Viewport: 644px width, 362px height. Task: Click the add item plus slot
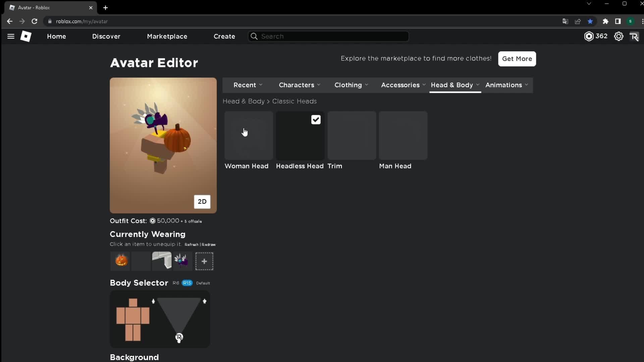(x=204, y=261)
